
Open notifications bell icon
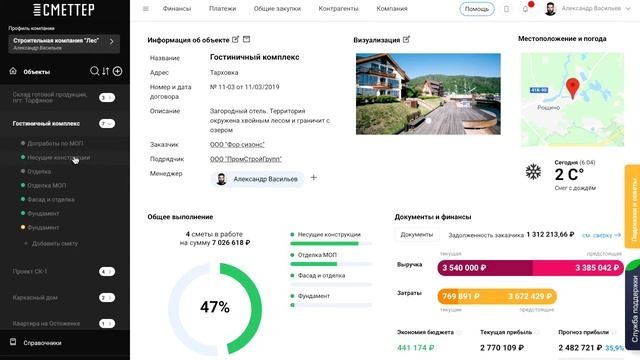(525, 9)
